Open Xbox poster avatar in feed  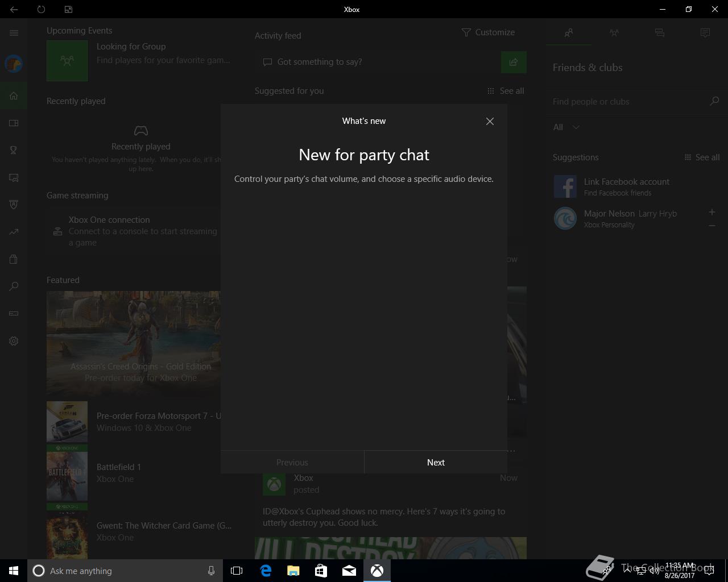point(274,484)
